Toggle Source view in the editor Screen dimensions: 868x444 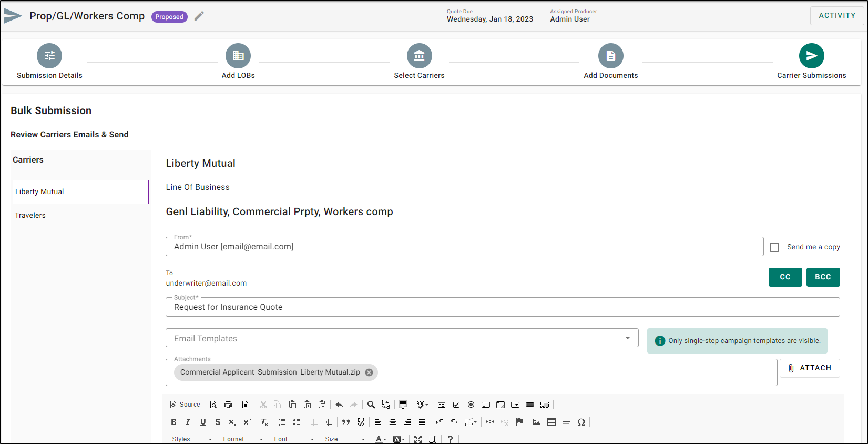click(185, 405)
